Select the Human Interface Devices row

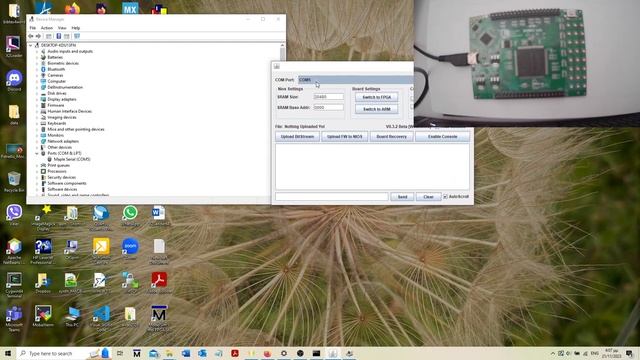(69, 111)
